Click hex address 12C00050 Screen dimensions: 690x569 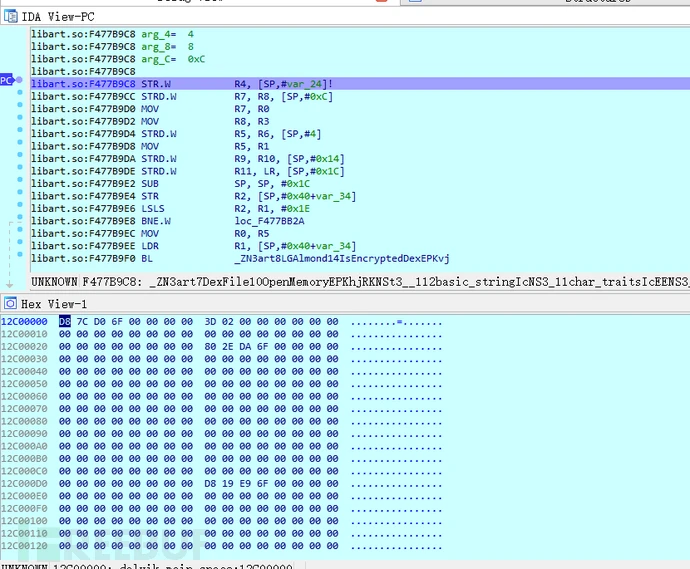(x=24, y=384)
